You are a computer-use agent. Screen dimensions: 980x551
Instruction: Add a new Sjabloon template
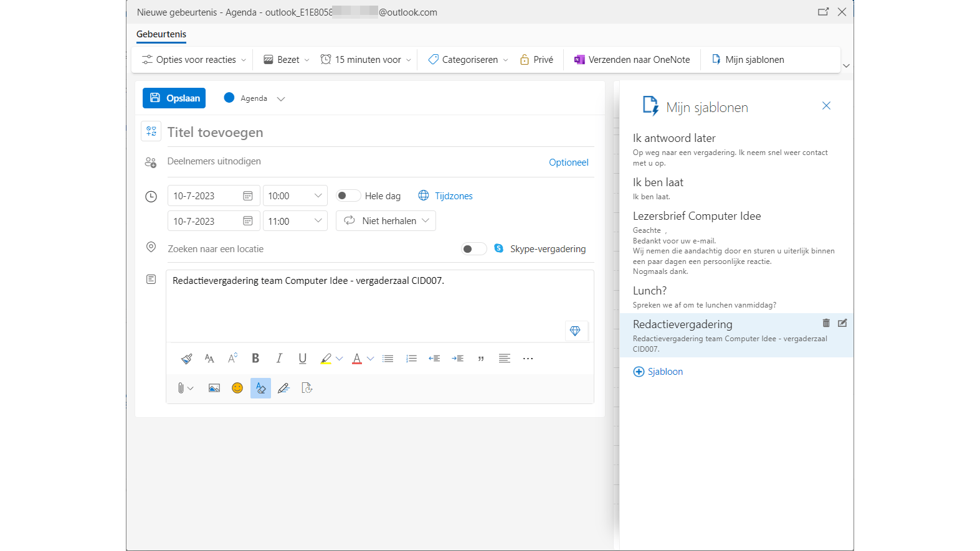(658, 372)
